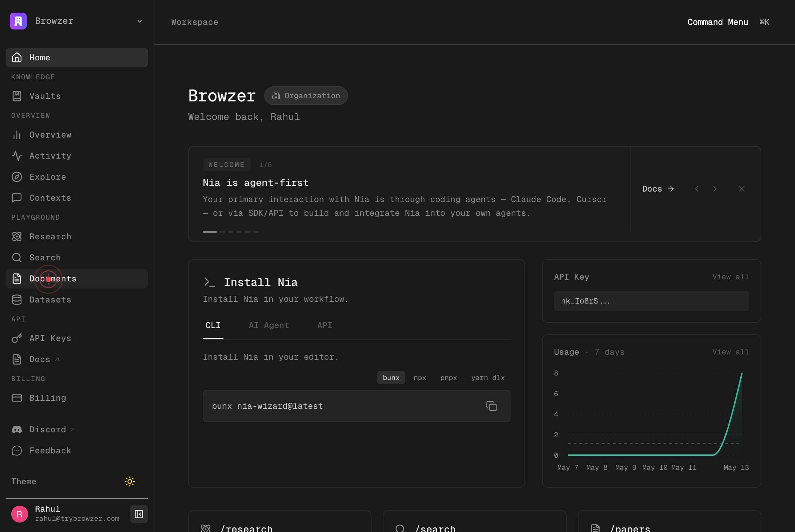Viewport: 795px width, 532px height.
Task: Click the WELCOME label badge
Action: [x=227, y=165]
